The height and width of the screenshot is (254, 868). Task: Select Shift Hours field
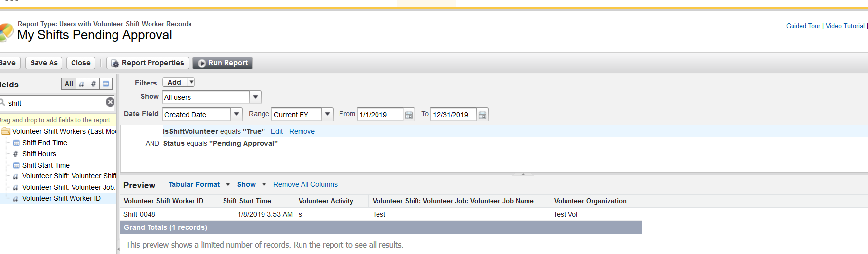point(39,154)
